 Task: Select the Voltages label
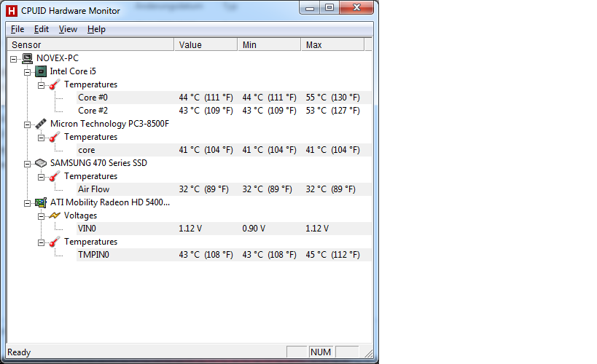[x=80, y=215]
